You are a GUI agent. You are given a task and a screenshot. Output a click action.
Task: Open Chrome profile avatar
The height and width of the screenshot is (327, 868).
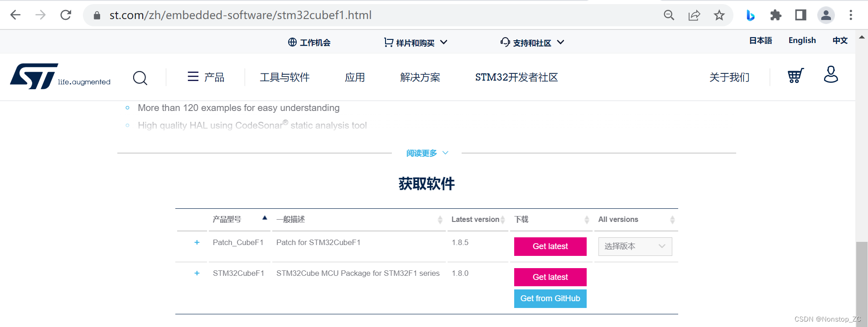(826, 15)
